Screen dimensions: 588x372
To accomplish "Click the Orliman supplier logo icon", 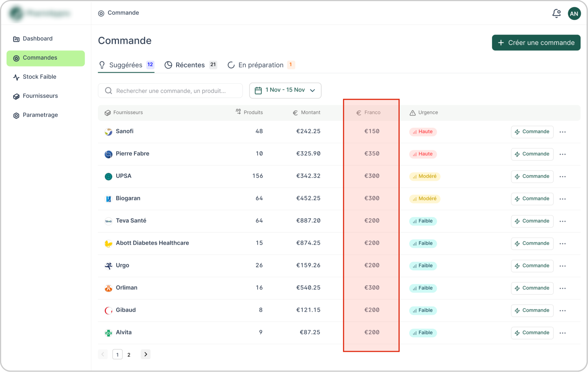I will pos(108,288).
